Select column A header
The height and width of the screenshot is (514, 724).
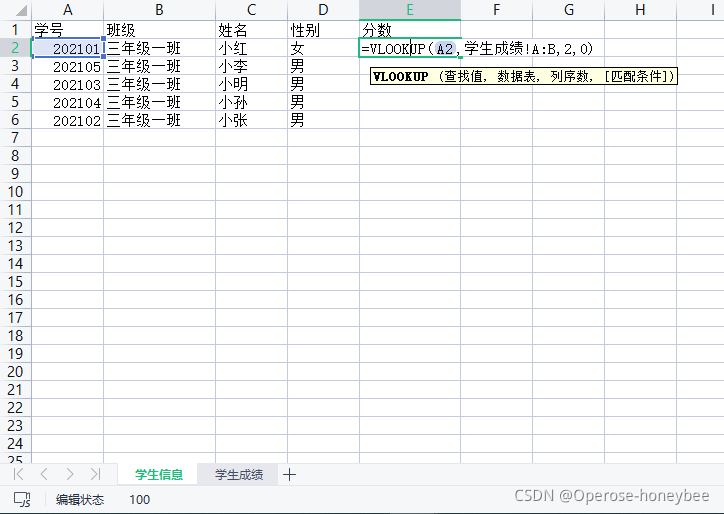coord(67,10)
